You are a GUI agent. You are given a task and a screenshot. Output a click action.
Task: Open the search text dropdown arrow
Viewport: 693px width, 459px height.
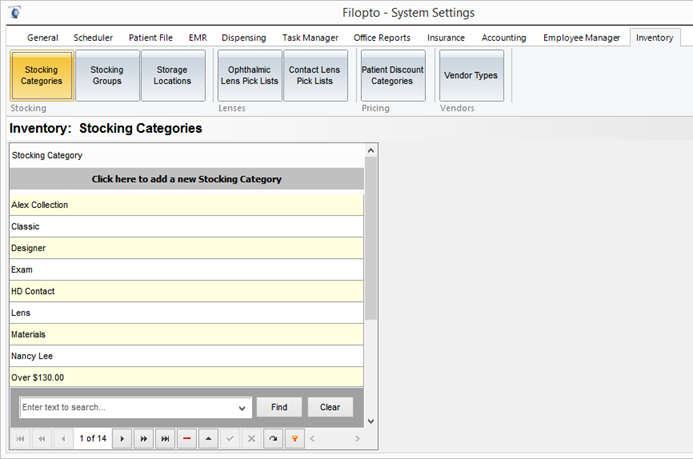click(x=242, y=408)
